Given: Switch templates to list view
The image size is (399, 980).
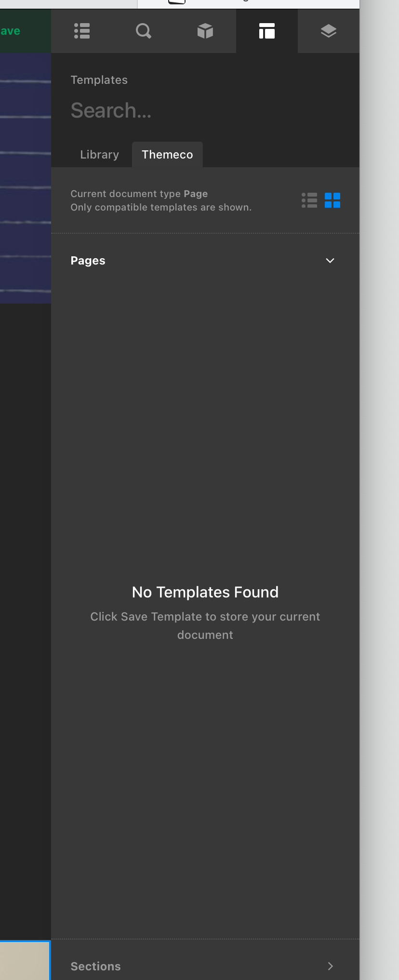Looking at the screenshot, I should 309,200.
